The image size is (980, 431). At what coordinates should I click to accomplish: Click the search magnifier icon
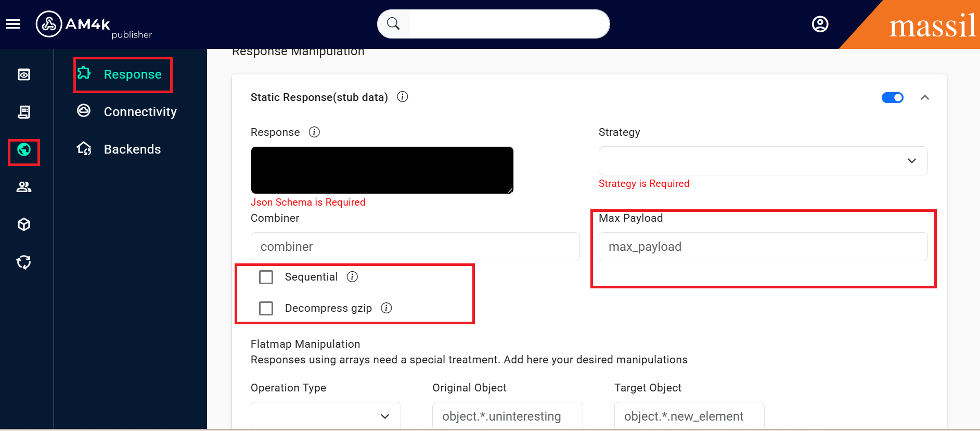393,24
